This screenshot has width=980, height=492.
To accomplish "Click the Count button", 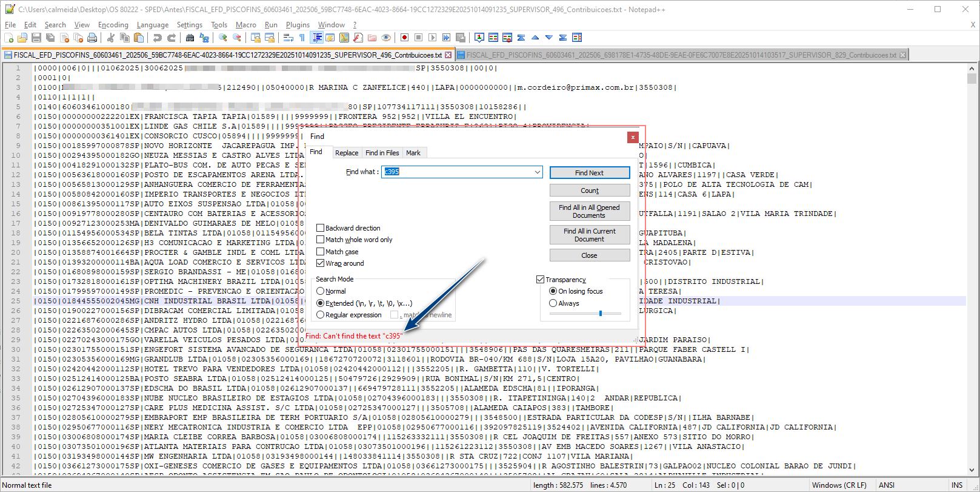I will point(589,190).
